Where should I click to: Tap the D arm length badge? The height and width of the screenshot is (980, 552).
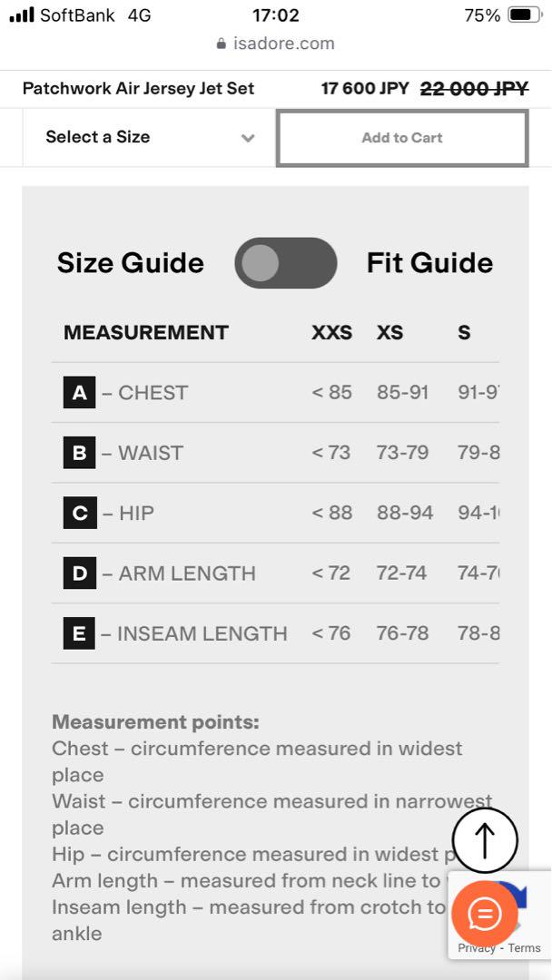(79, 573)
